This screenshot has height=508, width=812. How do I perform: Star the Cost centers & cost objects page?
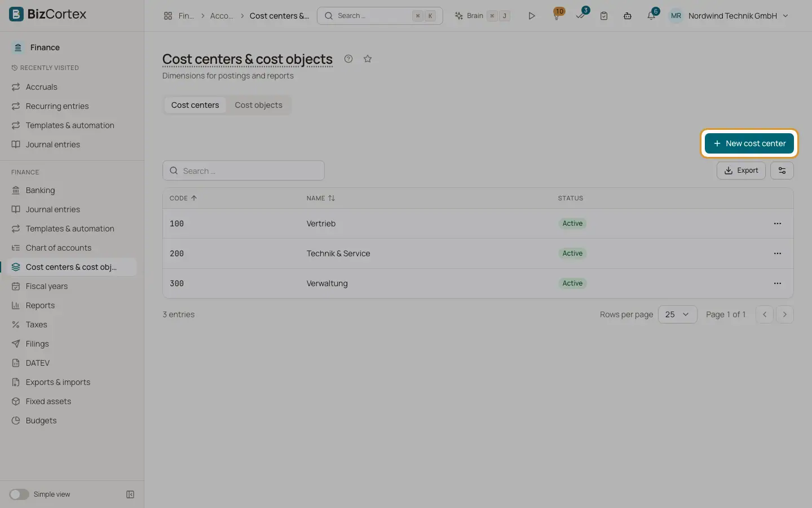[368, 59]
